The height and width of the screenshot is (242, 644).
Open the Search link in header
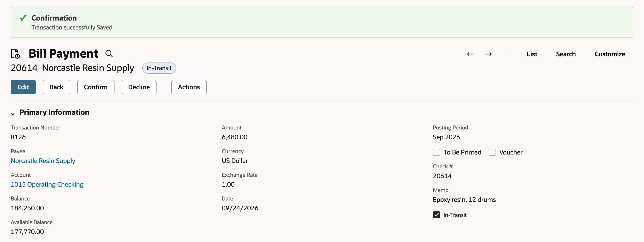click(566, 54)
